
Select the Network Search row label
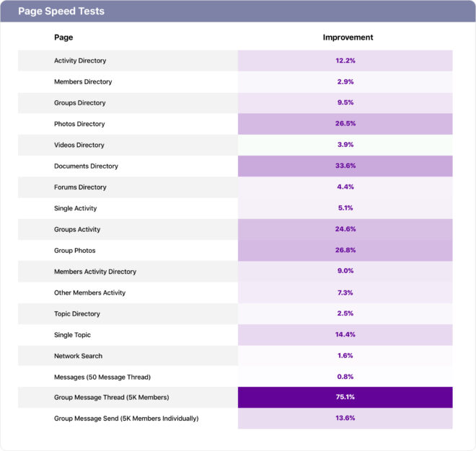coord(78,356)
